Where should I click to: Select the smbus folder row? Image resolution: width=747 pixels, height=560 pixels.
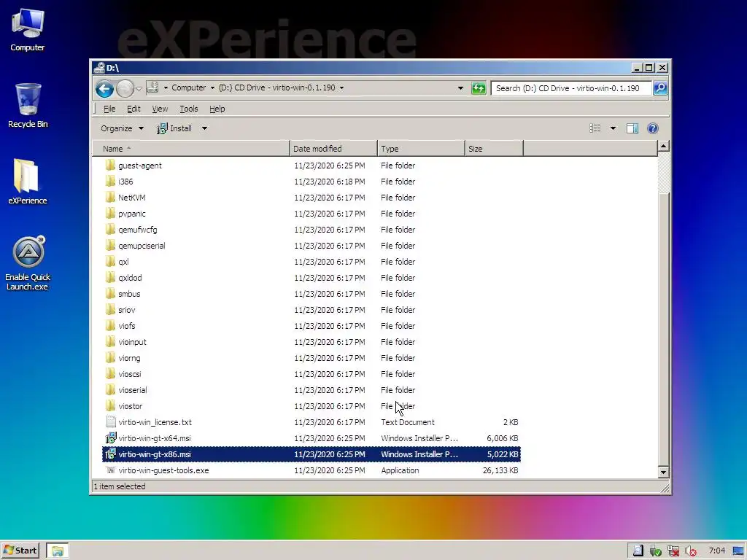point(311,294)
